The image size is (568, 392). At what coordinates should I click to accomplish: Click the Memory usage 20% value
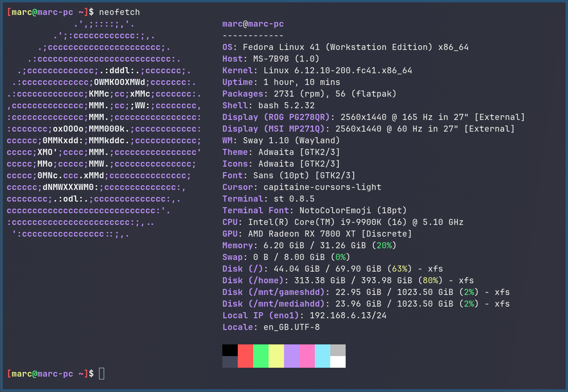[385, 245]
